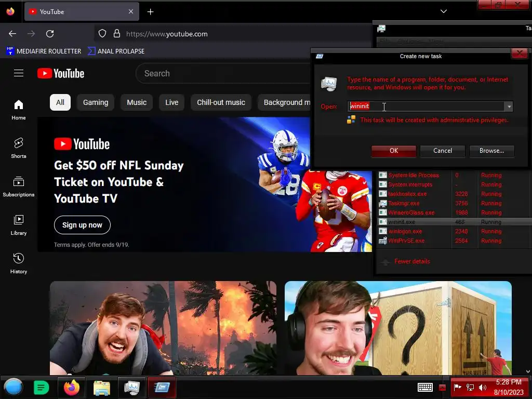Click the padlock site info icon
The width and height of the screenshot is (532, 399).
pyautogui.click(x=117, y=34)
